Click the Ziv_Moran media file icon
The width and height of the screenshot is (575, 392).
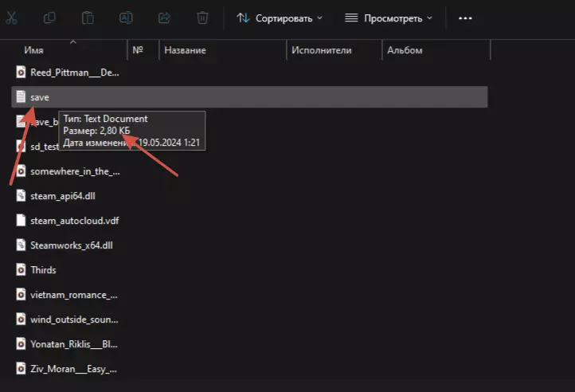point(21,369)
